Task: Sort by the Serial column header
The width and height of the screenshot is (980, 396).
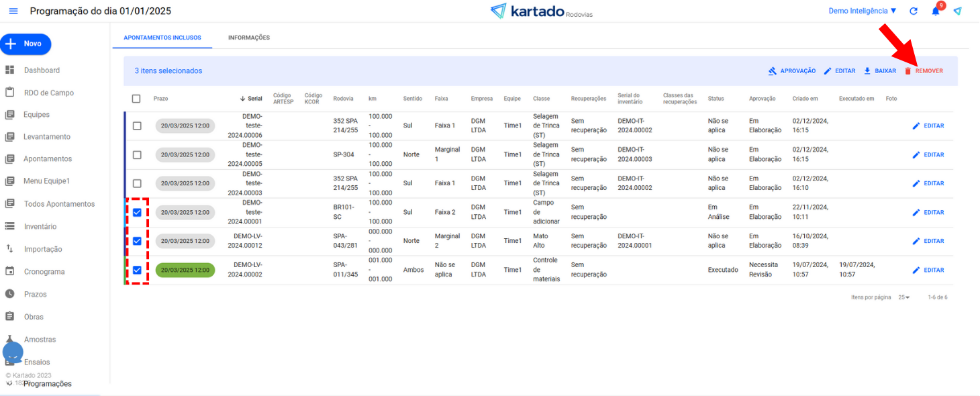Action: 251,99
